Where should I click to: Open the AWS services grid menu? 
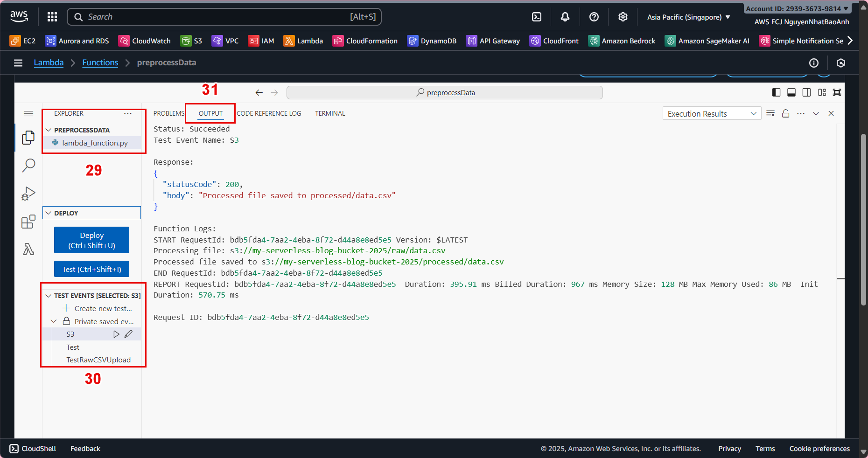click(x=52, y=17)
